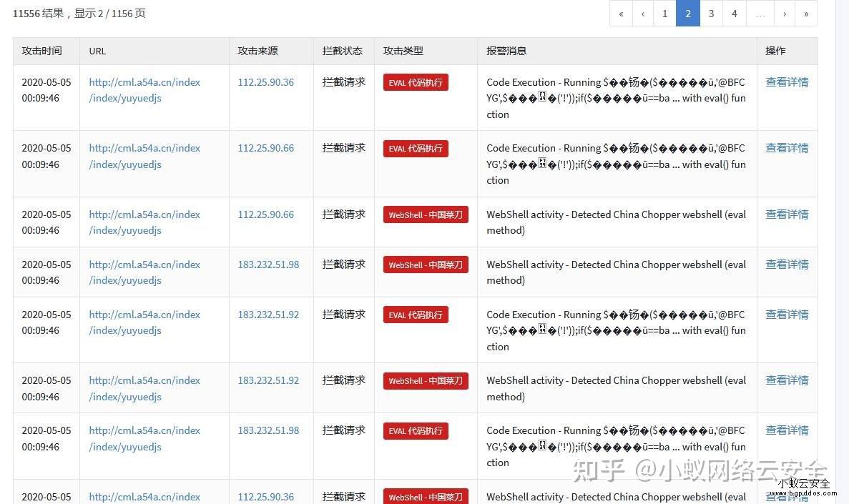
Task: View details 查看详情 for 183.232.51.92 EVAL row
Action: [x=787, y=315]
